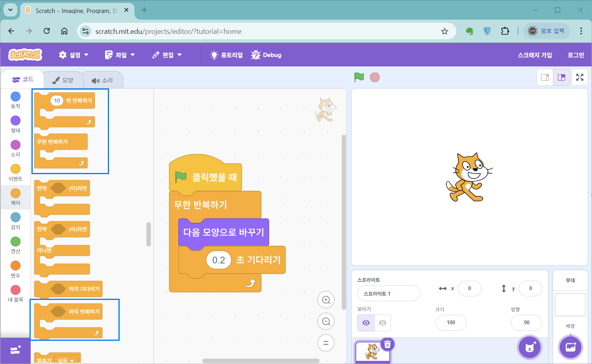Click 다음 모양으로 바꾸기 block in workspace
Screen dimensions: 592x364
click(x=223, y=232)
